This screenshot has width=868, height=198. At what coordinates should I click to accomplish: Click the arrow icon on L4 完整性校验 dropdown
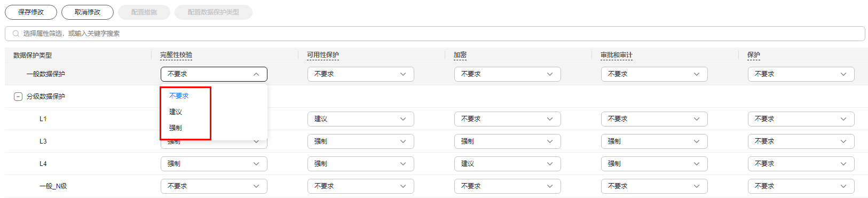(256, 164)
